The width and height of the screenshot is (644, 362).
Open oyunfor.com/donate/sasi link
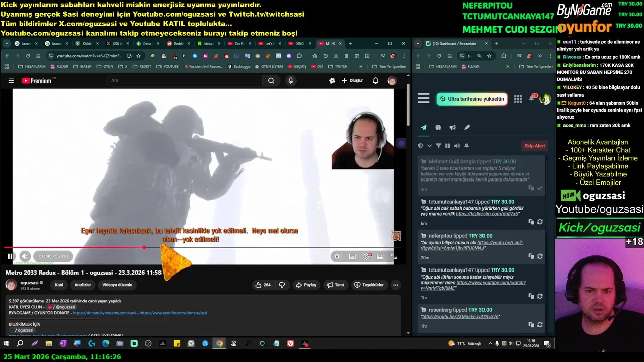(173, 313)
